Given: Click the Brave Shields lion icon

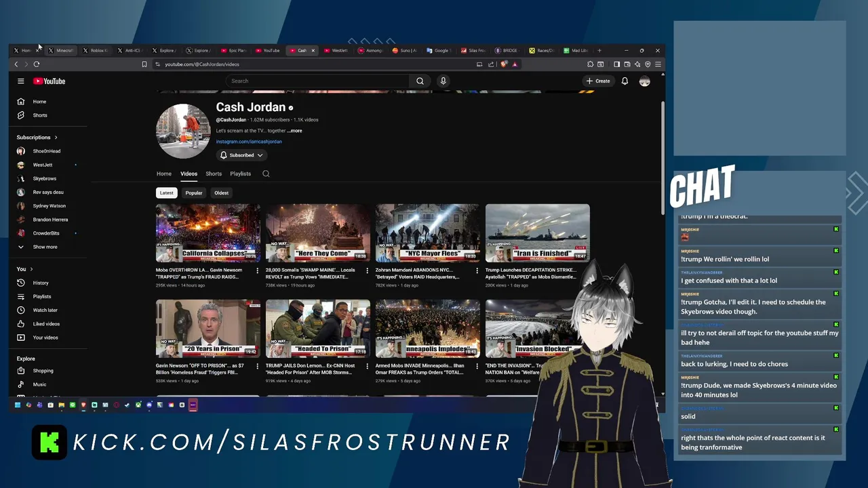Looking at the screenshot, I should [x=504, y=64].
